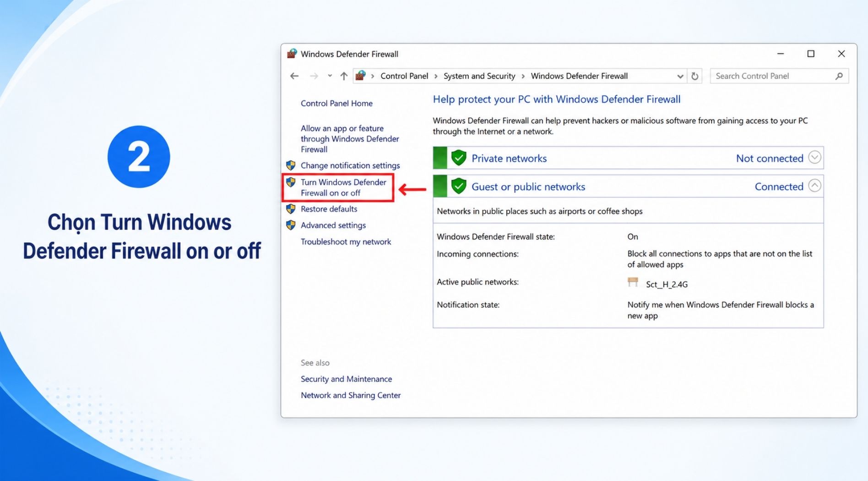
Task: Click chevron after System and Security breadcrumb
Action: pos(523,77)
